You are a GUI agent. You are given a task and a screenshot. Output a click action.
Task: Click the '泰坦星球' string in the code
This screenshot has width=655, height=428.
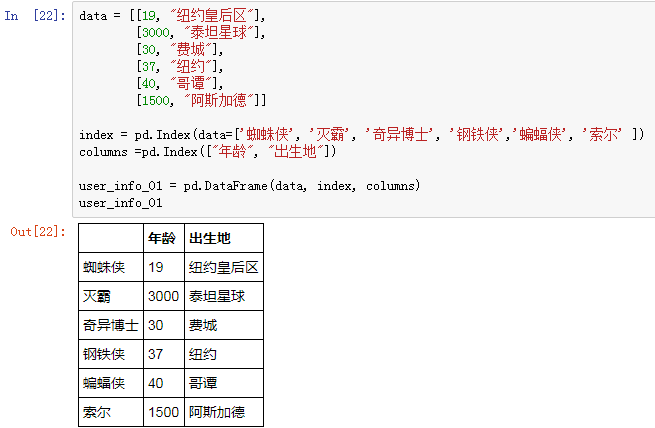tap(218, 33)
